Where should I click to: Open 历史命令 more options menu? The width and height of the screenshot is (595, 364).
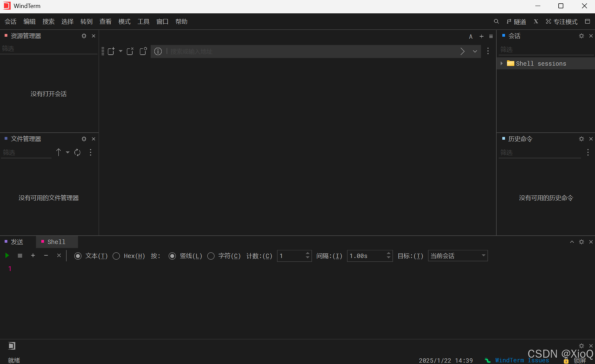[x=588, y=152]
